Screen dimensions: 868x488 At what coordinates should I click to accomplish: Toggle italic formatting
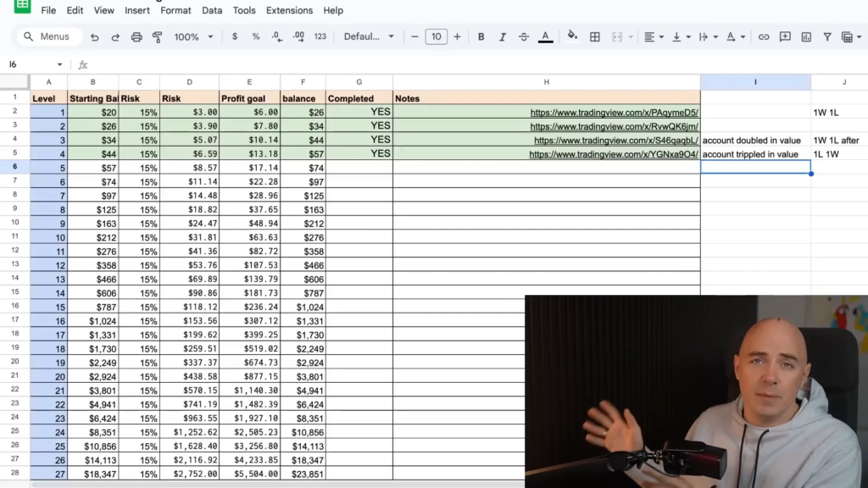point(503,37)
